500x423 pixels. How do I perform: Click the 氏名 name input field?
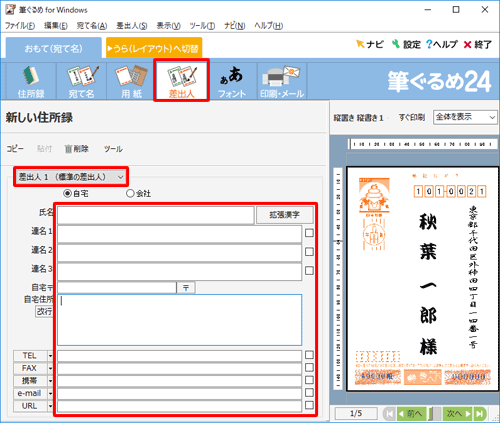[x=156, y=215]
